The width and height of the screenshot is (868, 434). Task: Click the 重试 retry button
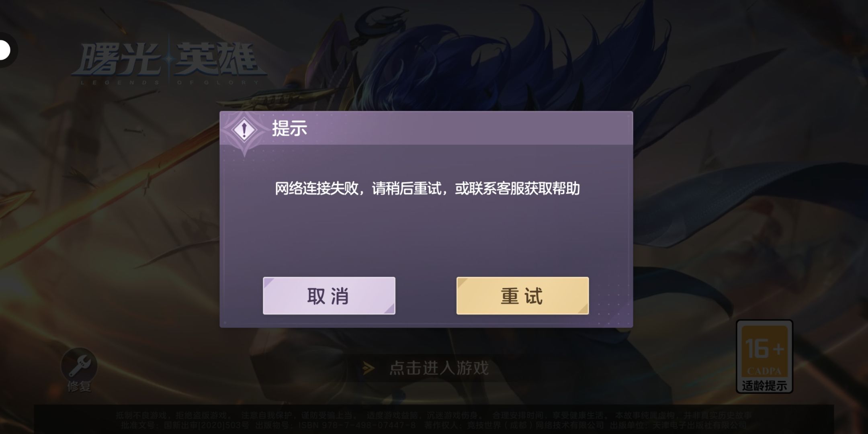click(522, 296)
